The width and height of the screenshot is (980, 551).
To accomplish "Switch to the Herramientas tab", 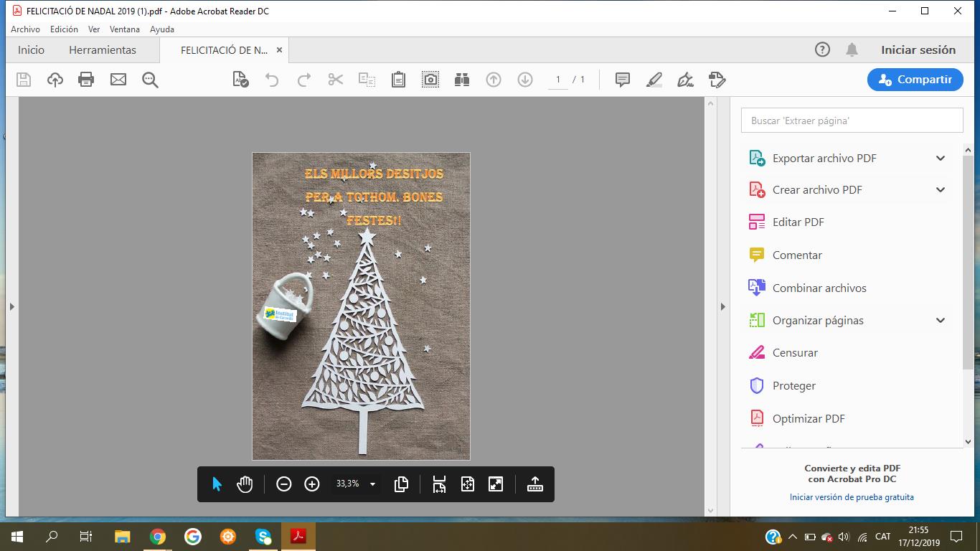I will point(103,50).
